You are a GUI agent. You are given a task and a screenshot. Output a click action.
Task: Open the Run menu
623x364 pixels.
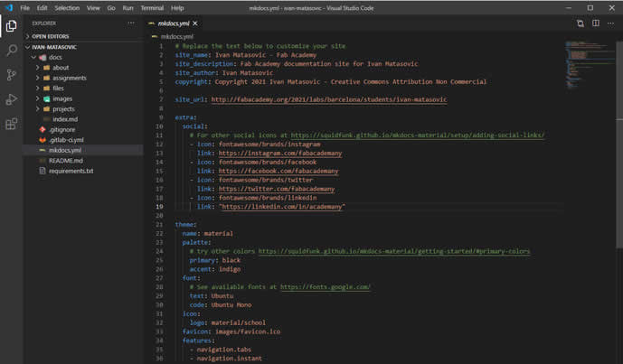click(x=127, y=8)
